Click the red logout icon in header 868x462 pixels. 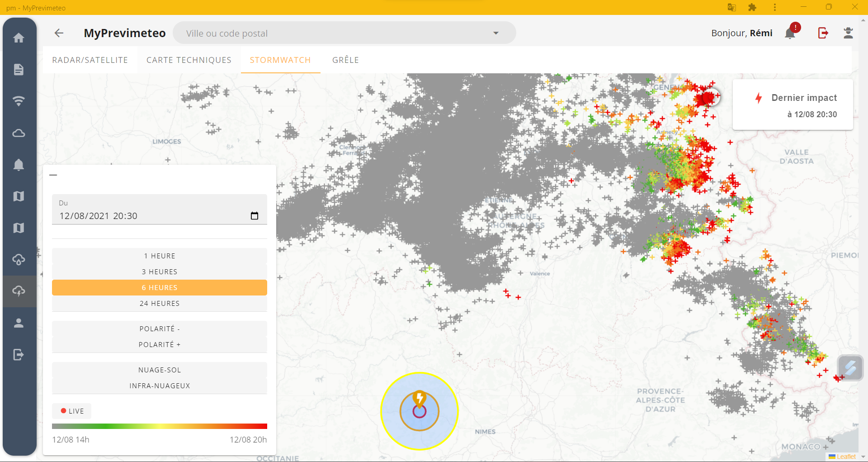(823, 33)
